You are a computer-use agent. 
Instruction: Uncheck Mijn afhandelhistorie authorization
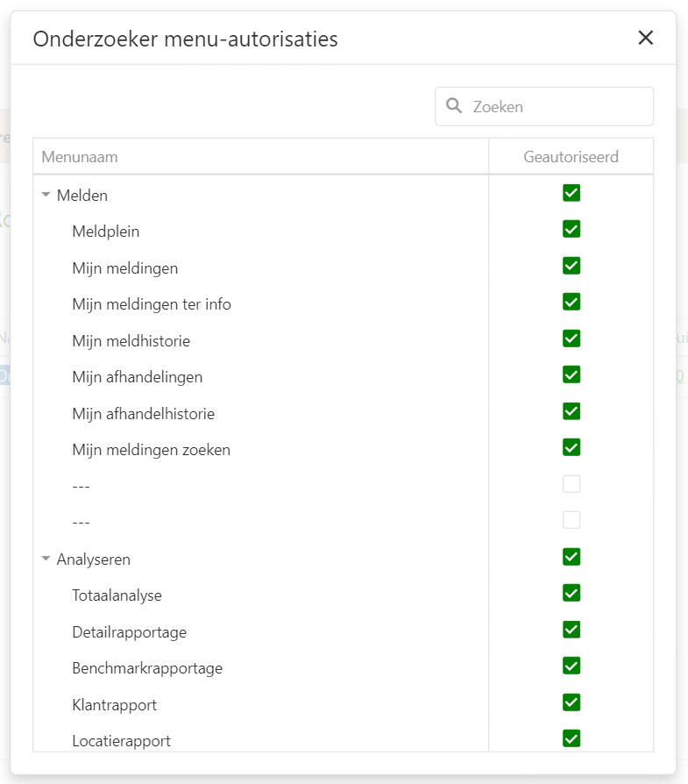click(x=571, y=411)
